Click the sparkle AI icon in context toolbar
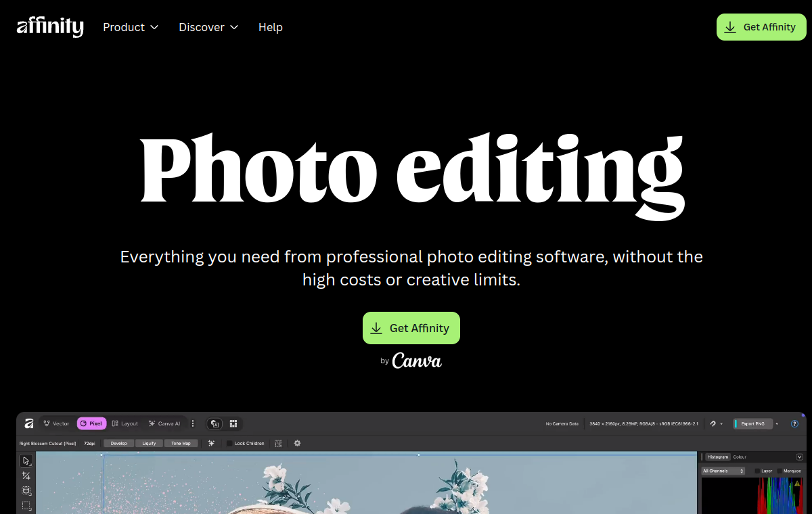 (212, 444)
